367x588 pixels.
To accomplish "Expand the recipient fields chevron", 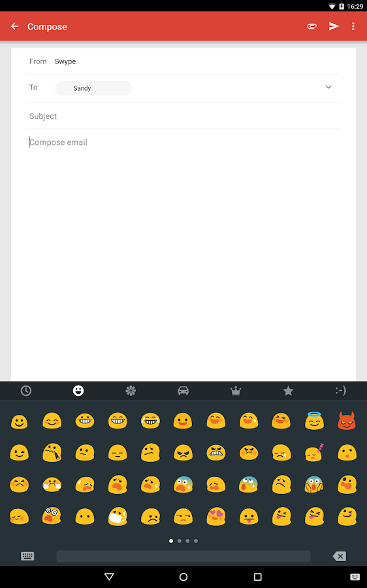I will click(328, 88).
